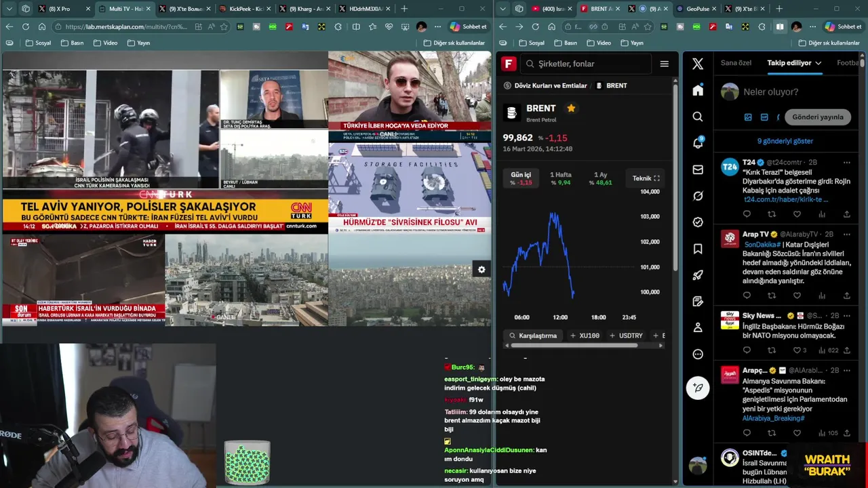Switch to the X Pro tab
The image size is (868, 488).
(x=64, y=9)
